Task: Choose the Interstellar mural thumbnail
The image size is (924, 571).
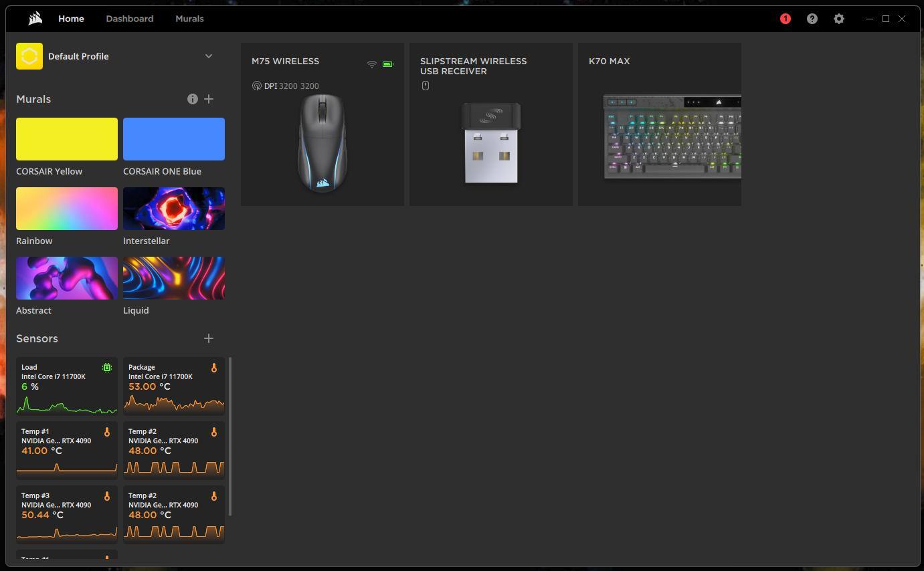Action: pyautogui.click(x=174, y=209)
